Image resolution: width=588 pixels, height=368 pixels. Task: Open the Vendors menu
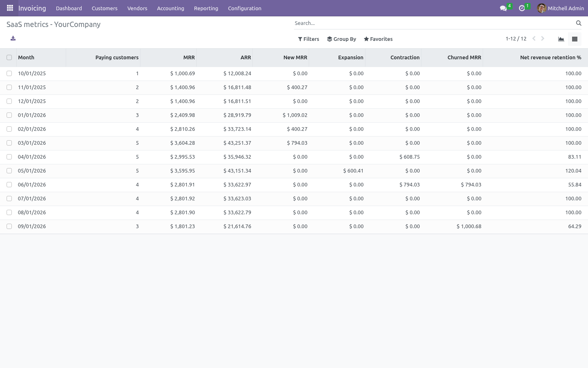(137, 8)
